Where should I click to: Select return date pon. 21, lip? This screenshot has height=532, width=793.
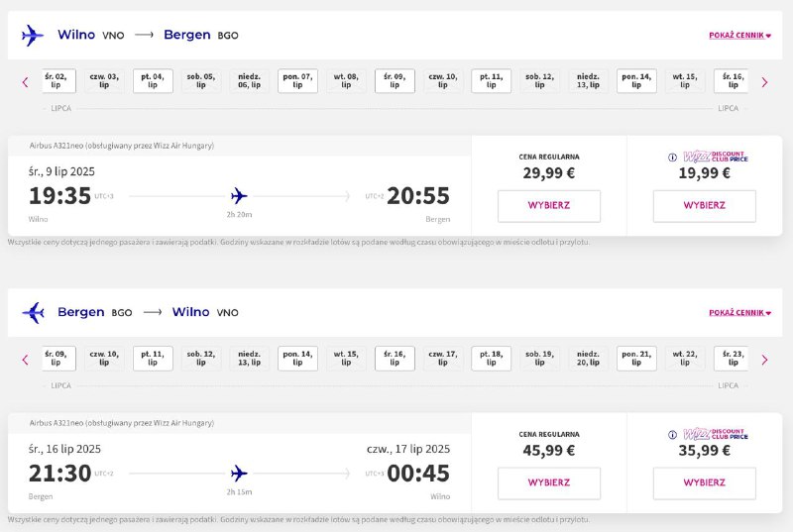click(x=636, y=359)
